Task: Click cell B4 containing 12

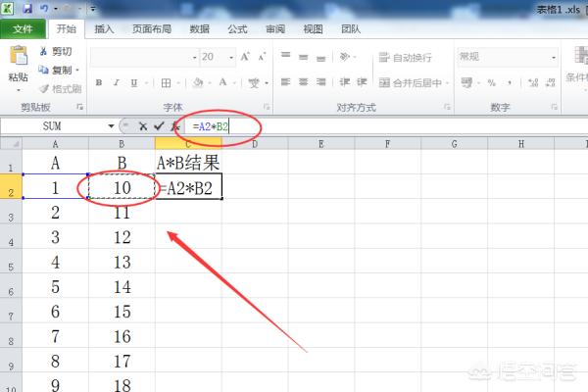Action: [122, 237]
